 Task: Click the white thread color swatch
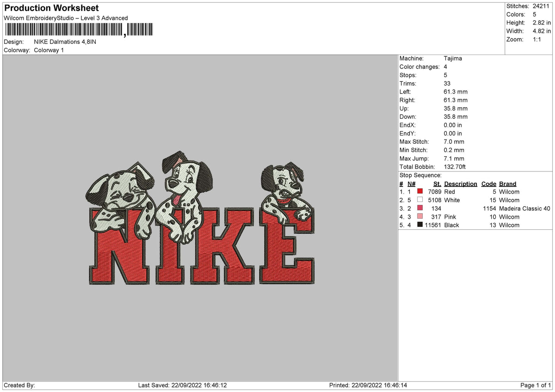(x=420, y=200)
